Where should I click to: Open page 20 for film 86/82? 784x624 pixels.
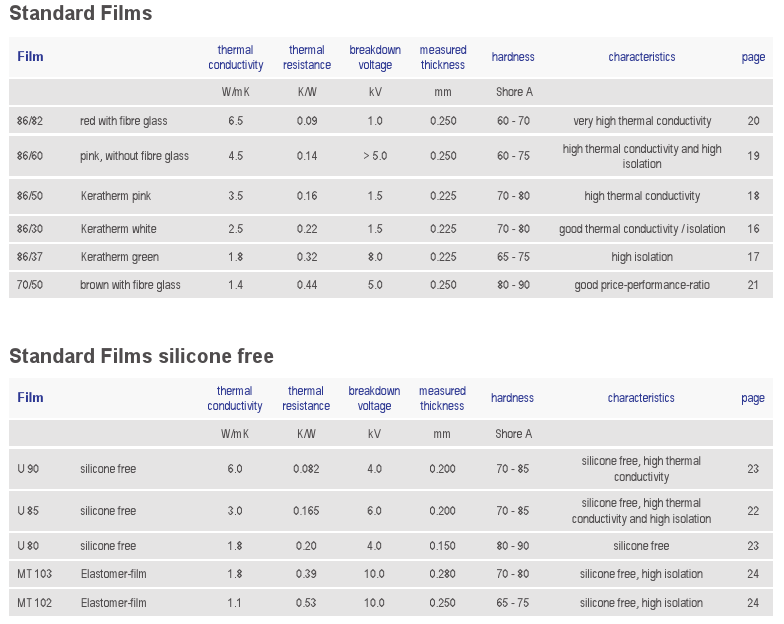point(753,121)
